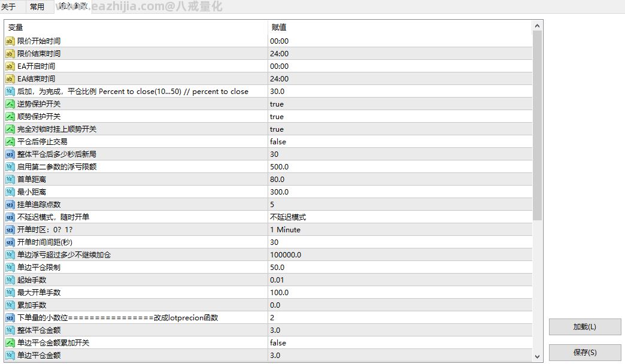Click the double icon beside 最小距离
This screenshot has height=364, width=625.
pos(10,192)
